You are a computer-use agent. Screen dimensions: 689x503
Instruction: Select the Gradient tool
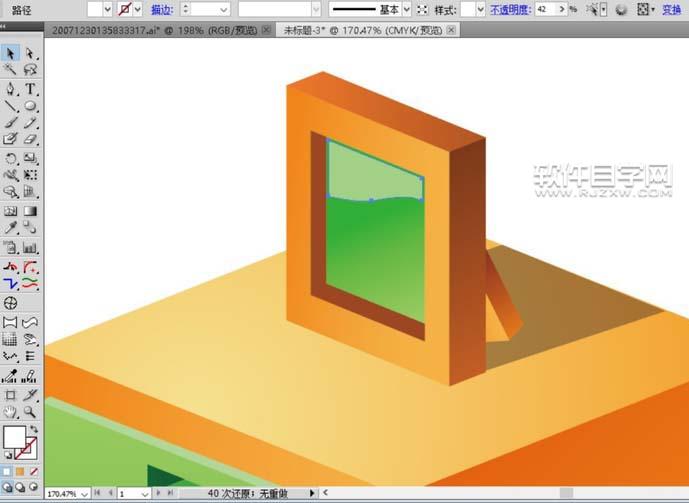pos(30,211)
